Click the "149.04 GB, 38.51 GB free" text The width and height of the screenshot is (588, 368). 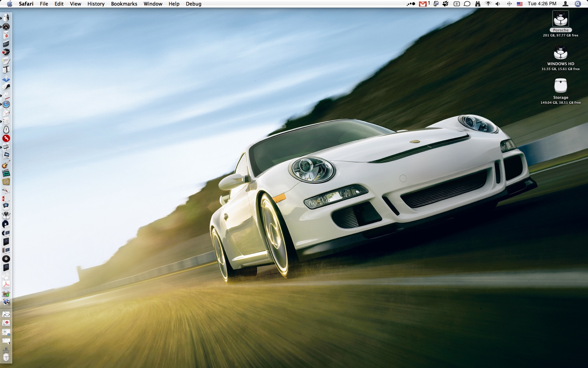coord(561,103)
